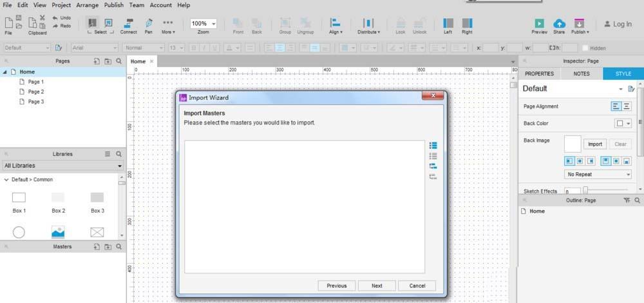This screenshot has width=644, height=303.
Task: Switch to the Notes tab
Action: [582, 73]
